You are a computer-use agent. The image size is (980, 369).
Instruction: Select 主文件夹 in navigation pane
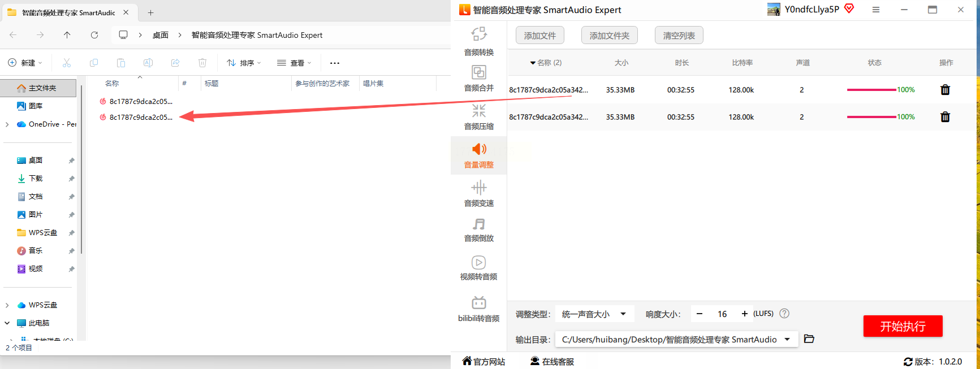tap(38, 88)
